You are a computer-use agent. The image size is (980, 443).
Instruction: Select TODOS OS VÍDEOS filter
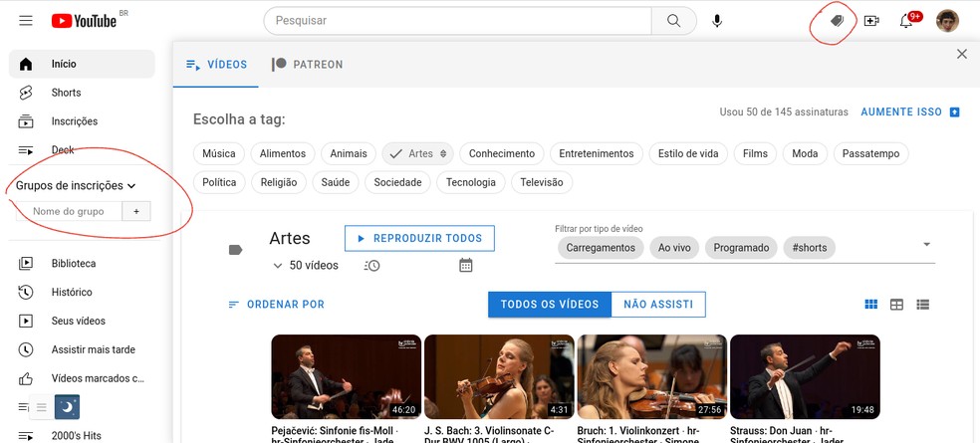(x=550, y=305)
